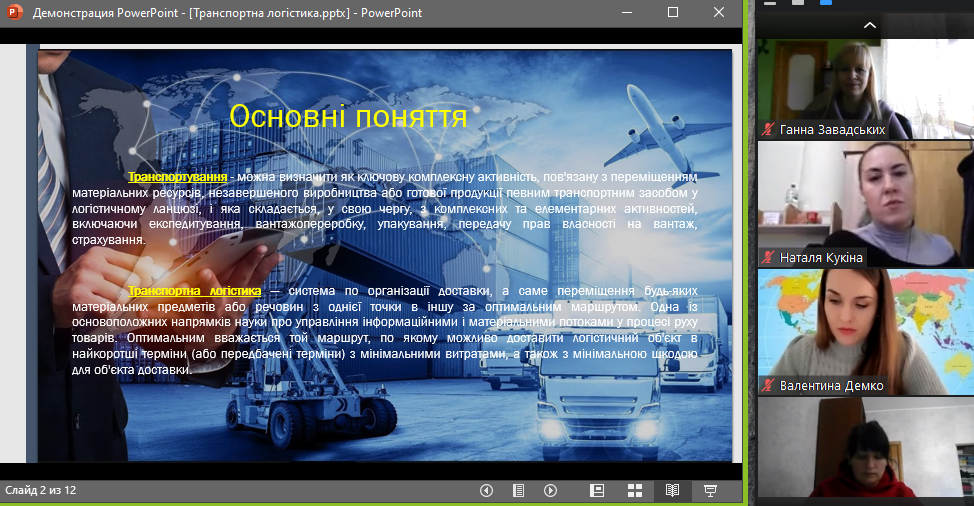Open the Транспортна логістика underlined link on the slide
974x506 pixels.
[x=194, y=291]
